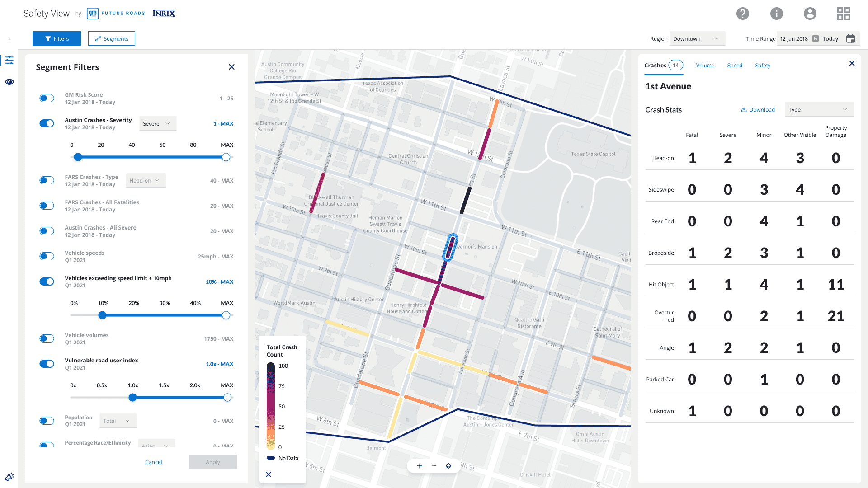Expand the Austin Crashes Severity dropdown

156,123
